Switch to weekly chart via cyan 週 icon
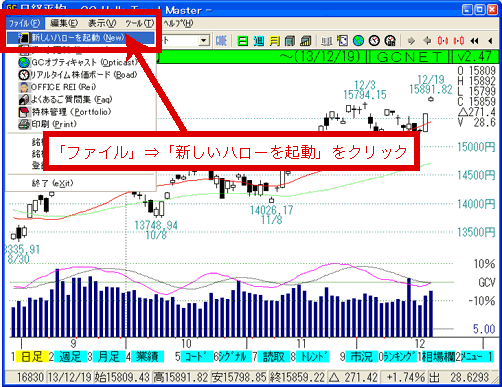Viewport: 502px width, 387px height. click(258, 41)
